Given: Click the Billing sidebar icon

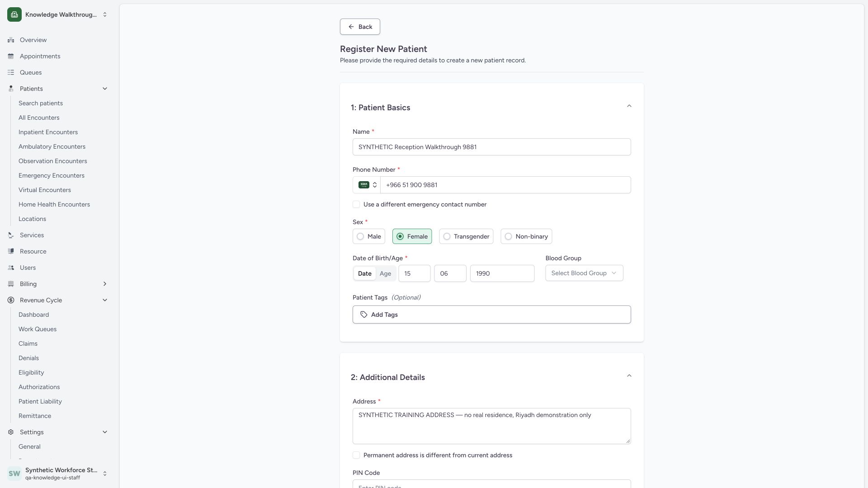Looking at the screenshot, I should (11, 284).
